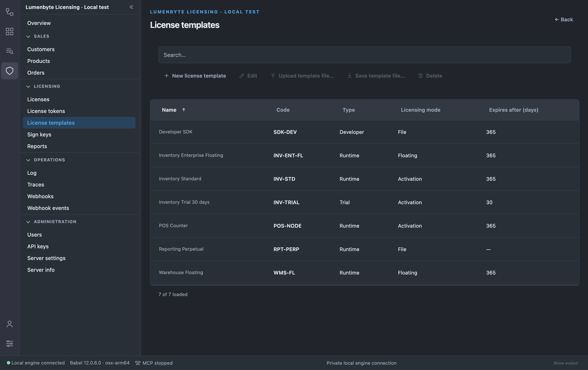Screen dimensions: 588x370
Task: Sort by Expires after (days) column
Action: pos(513,110)
